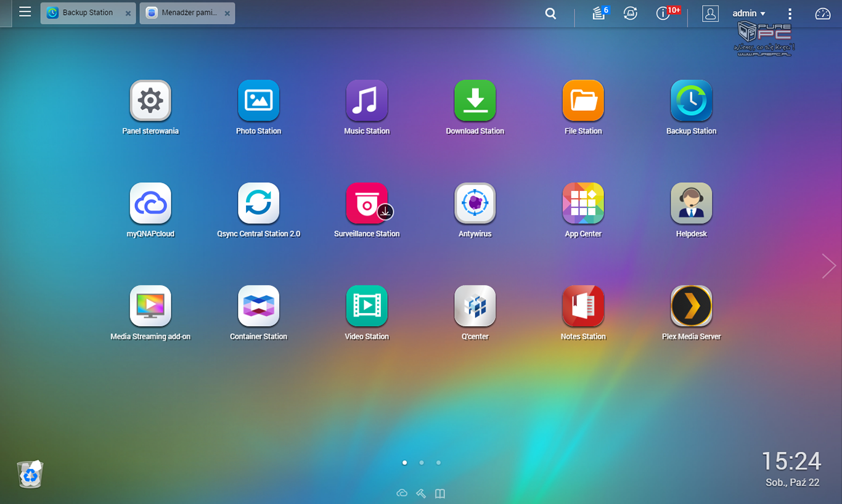Launch Download Station
This screenshot has height=504, width=842.
[x=475, y=100]
